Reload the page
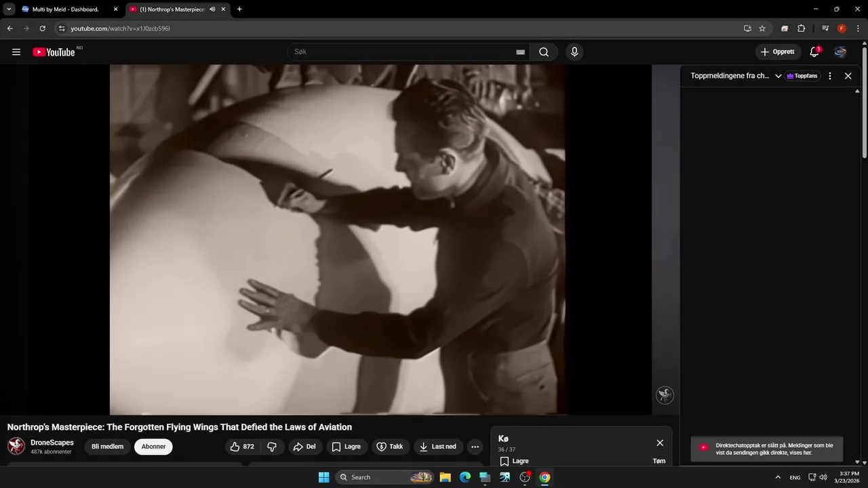The width and height of the screenshot is (868, 488). (x=42, y=28)
